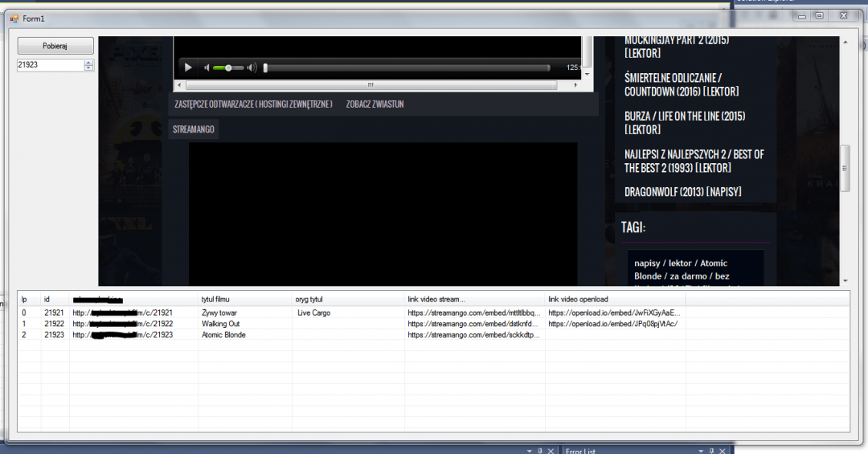Open Śmiertelne odliczanie / Countdown link

[x=681, y=84]
